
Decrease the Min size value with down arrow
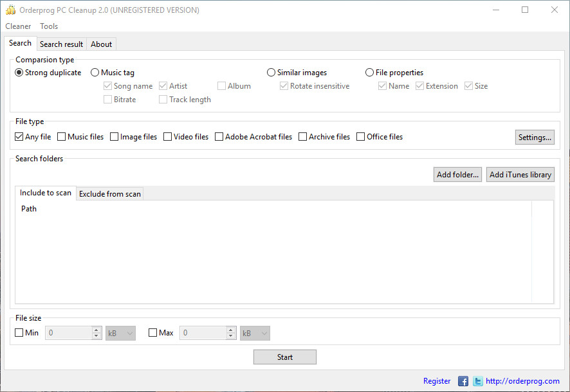pos(97,336)
